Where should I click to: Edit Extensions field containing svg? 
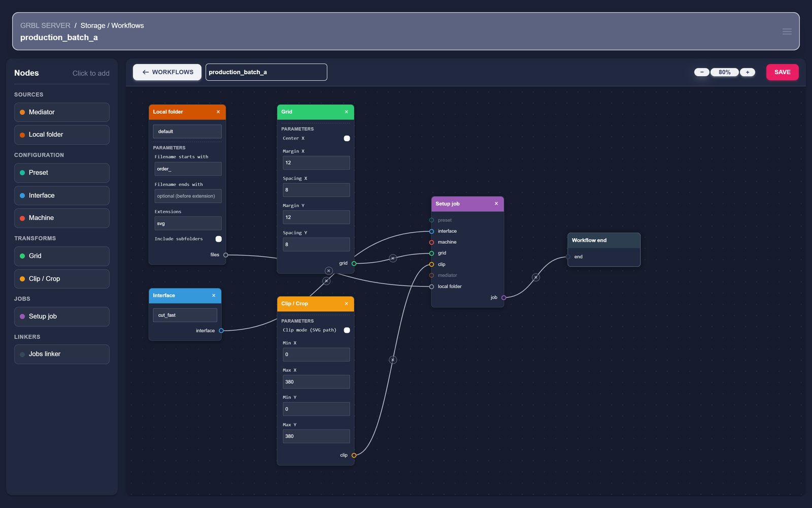pyautogui.click(x=188, y=224)
